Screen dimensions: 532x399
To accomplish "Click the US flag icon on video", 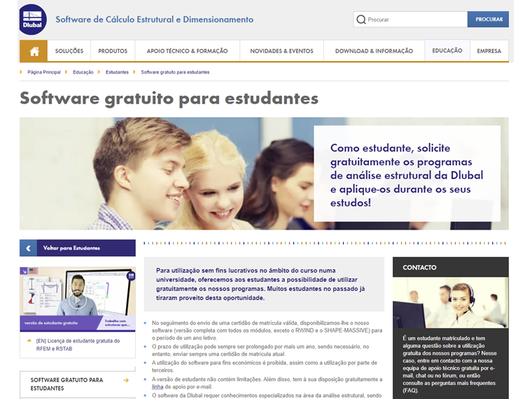I will click(33, 271).
